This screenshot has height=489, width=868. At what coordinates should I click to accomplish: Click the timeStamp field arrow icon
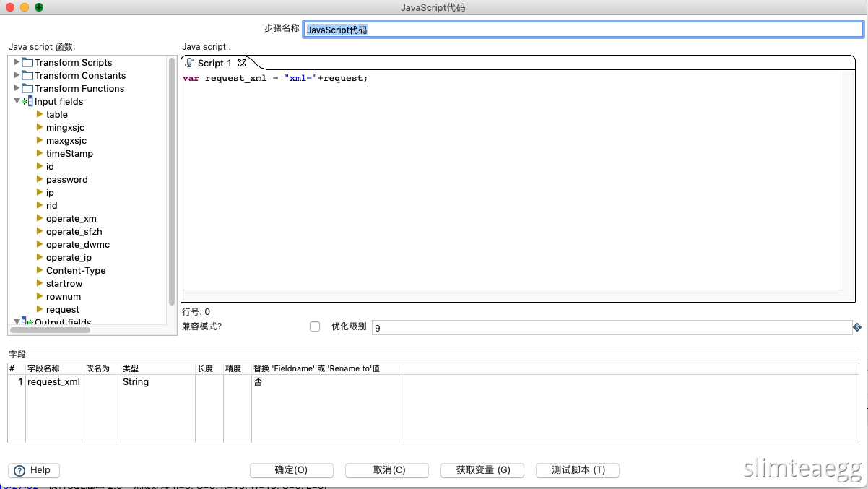[x=40, y=153]
